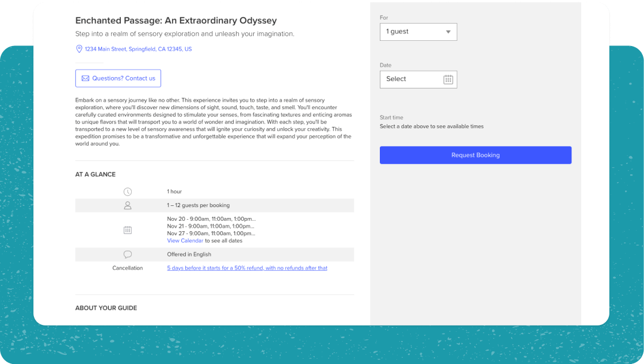Click the clock duration icon

(x=128, y=191)
